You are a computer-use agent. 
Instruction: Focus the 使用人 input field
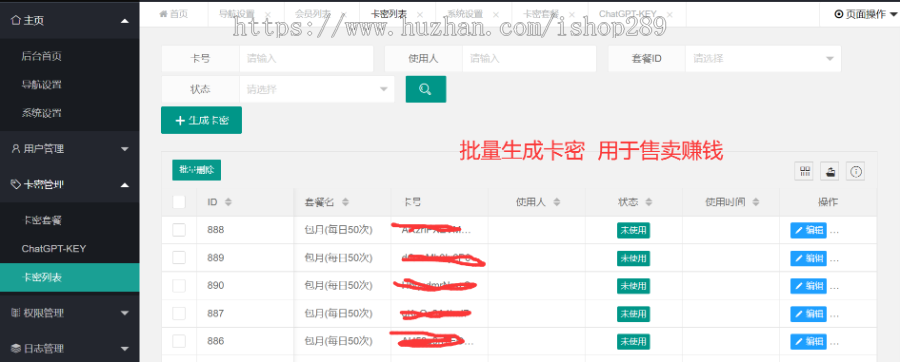tap(529, 59)
